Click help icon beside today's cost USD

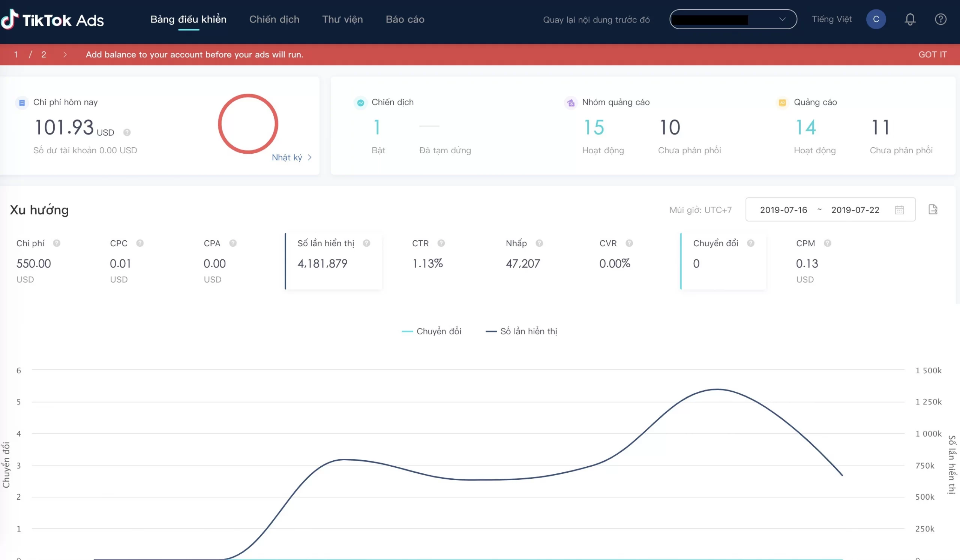click(127, 132)
